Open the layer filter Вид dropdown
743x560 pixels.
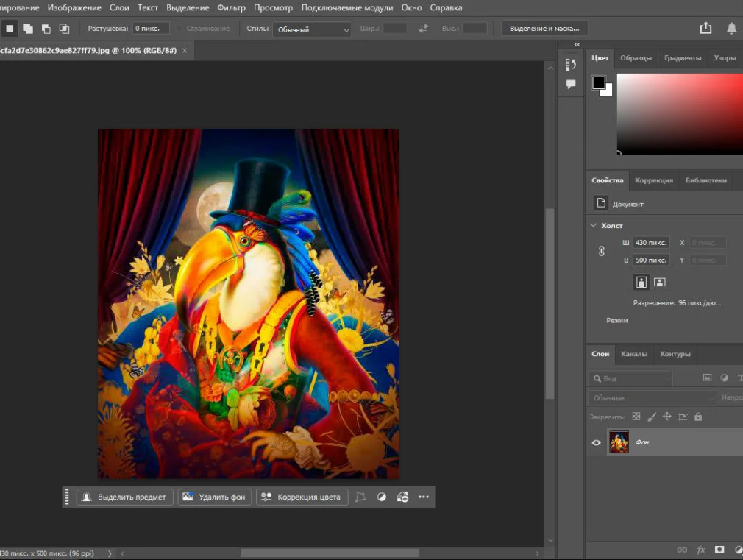click(x=631, y=378)
